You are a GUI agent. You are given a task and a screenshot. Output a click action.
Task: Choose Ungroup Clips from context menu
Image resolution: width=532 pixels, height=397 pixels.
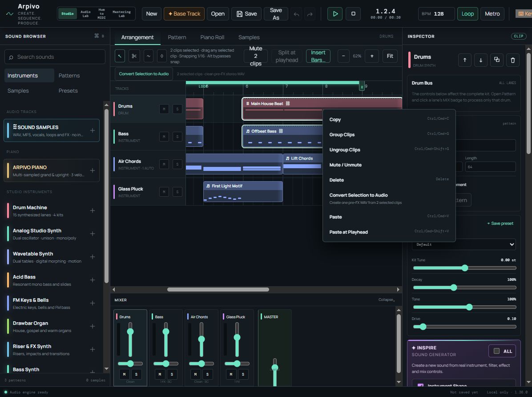point(389,150)
